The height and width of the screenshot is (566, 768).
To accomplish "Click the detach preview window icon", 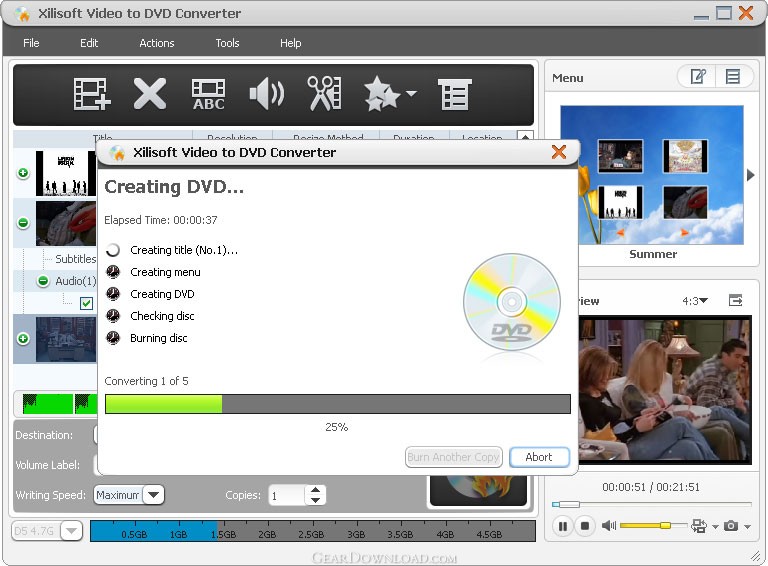I will tap(735, 300).
